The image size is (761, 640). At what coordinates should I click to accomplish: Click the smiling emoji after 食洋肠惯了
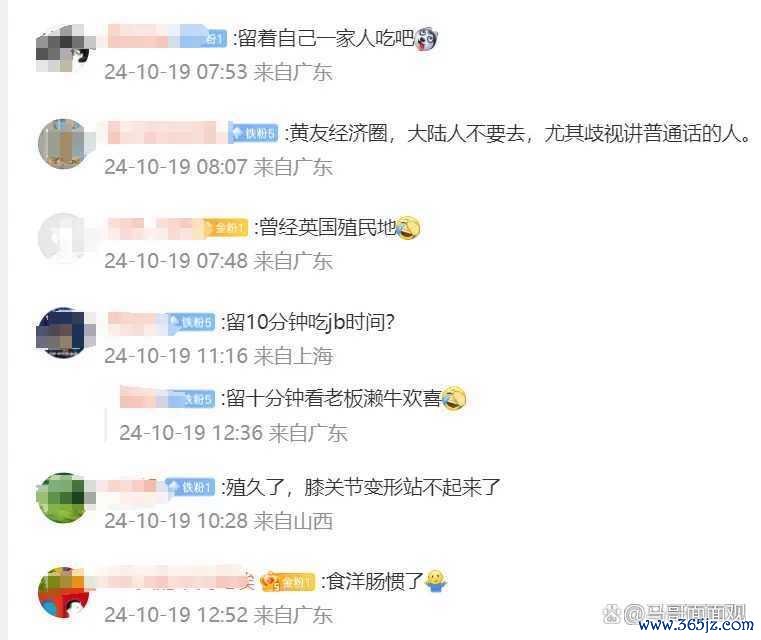click(435, 581)
